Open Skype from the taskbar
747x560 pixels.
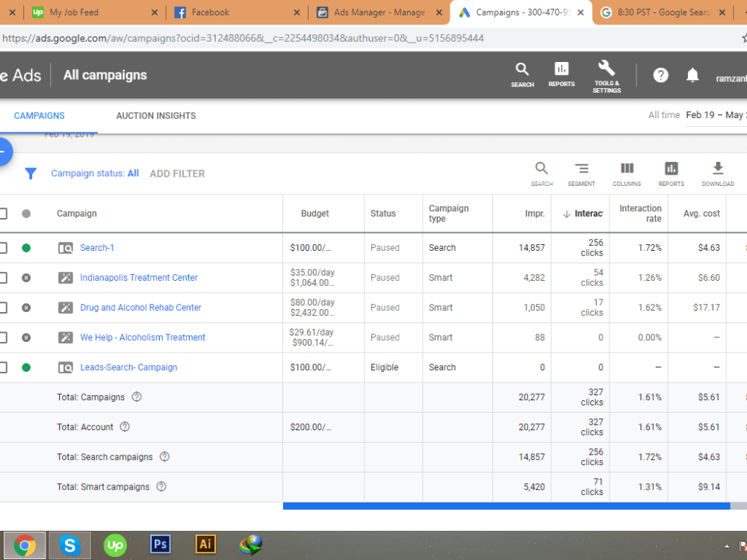(70, 545)
